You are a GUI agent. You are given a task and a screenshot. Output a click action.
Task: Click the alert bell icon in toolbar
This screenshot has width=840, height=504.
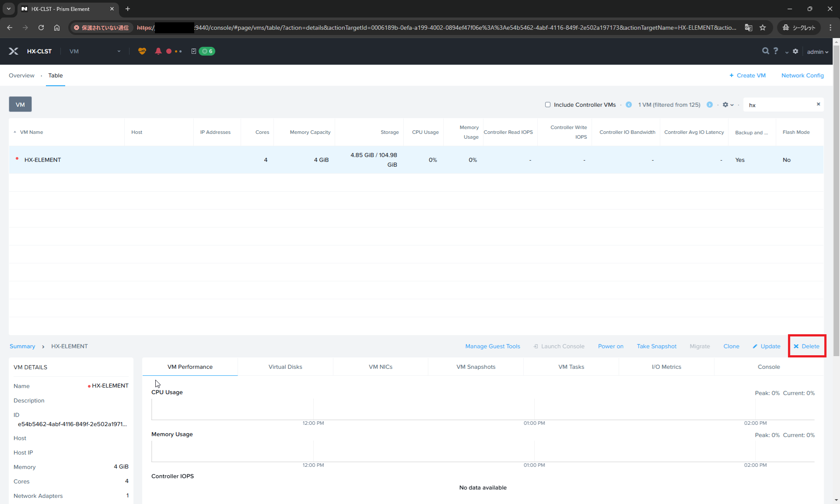coord(158,51)
